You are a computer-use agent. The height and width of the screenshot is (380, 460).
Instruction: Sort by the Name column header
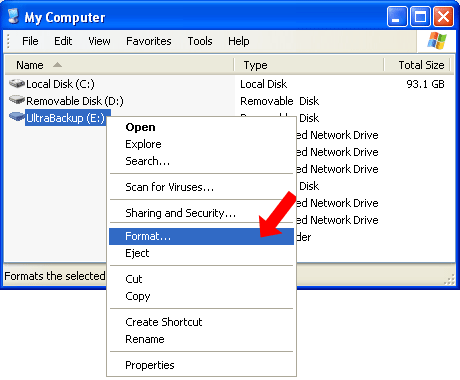pos(120,65)
